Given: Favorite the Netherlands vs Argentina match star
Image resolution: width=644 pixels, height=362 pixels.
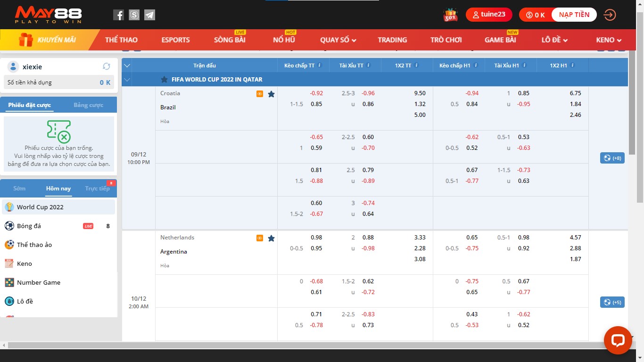Looking at the screenshot, I should coord(271,238).
